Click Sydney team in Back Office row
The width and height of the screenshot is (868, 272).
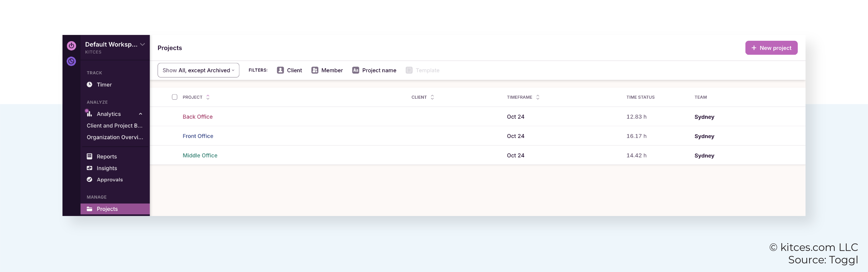click(x=704, y=117)
